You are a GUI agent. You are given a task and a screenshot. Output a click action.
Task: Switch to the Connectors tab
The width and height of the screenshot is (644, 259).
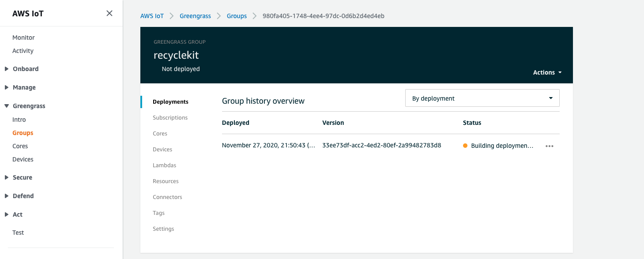point(167,197)
